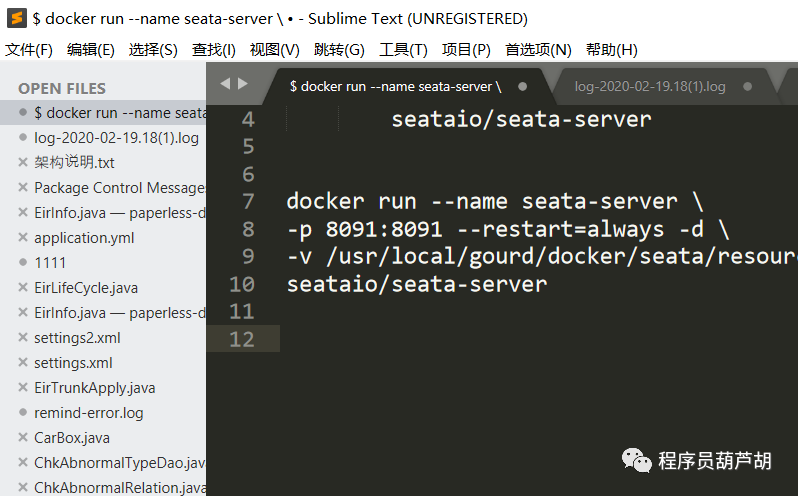The image size is (798, 496).
Task: Switch to the log-2020-02-19.18(1).log tab
Action: (x=650, y=87)
